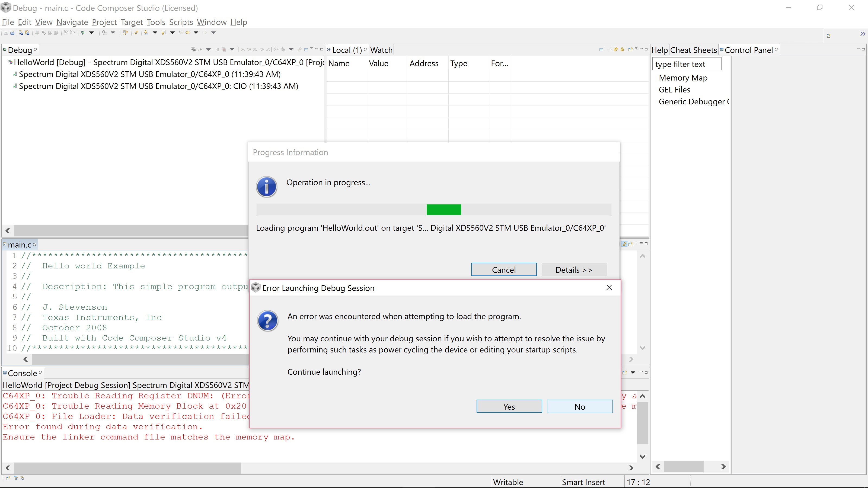This screenshot has width=868, height=488.
Task: Open dropdown next to CPU reset icon
Action: pos(291,50)
